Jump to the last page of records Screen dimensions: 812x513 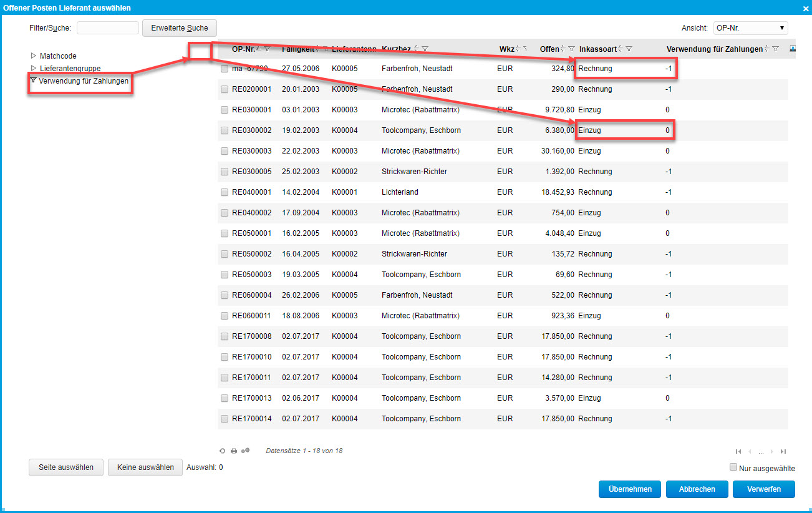pos(783,451)
